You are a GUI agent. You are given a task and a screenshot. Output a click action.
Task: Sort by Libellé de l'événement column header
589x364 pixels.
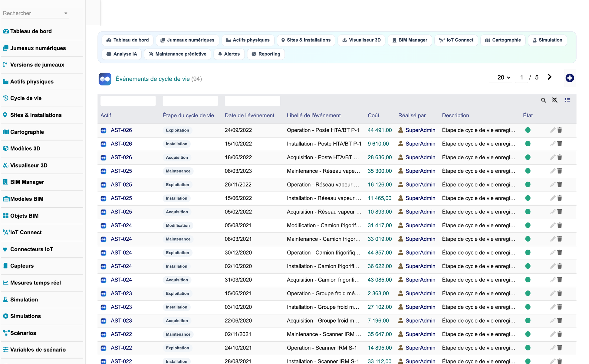point(314,115)
